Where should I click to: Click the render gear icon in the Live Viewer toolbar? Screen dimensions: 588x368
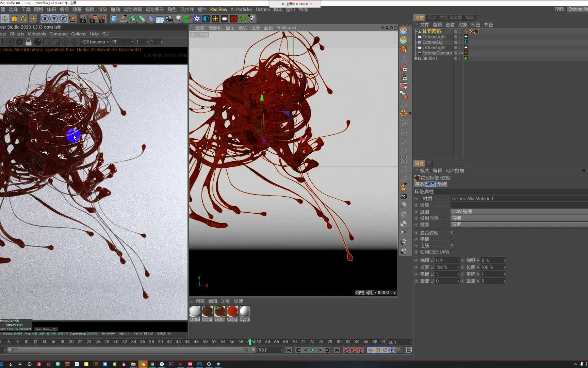click(19, 42)
